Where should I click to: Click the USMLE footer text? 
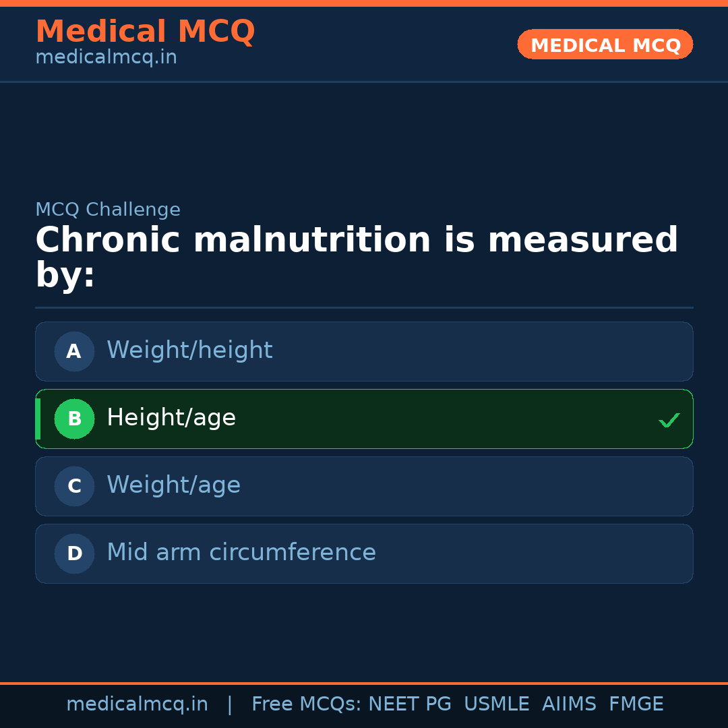tap(496, 704)
